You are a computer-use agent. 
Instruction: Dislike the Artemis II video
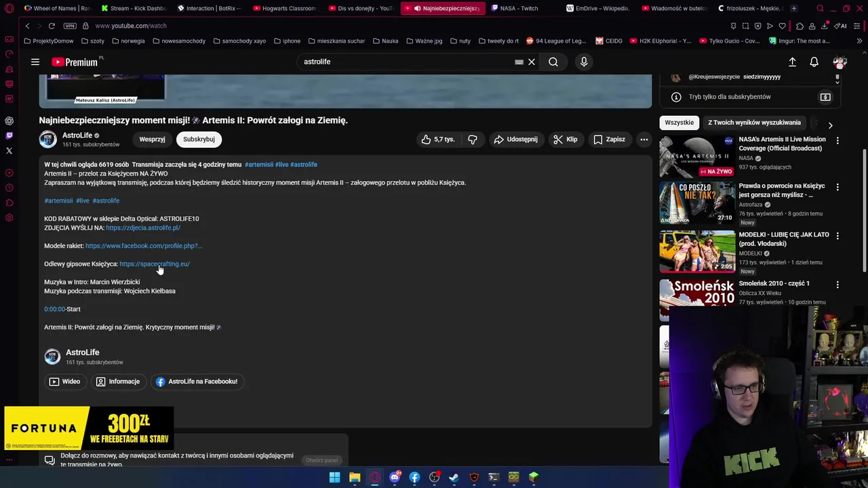pyautogui.click(x=473, y=139)
